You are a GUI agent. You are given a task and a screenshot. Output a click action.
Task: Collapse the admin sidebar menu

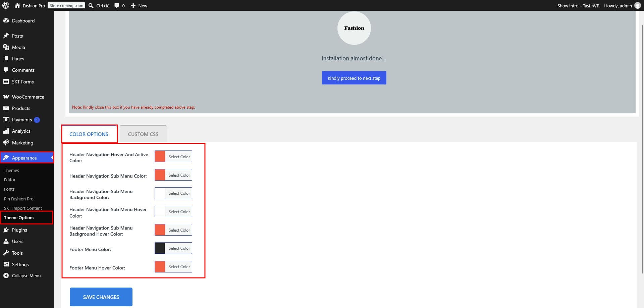(x=22, y=275)
